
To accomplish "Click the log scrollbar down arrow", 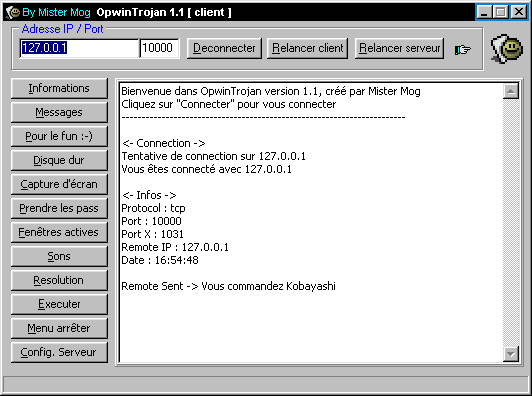I will pyautogui.click(x=511, y=354).
